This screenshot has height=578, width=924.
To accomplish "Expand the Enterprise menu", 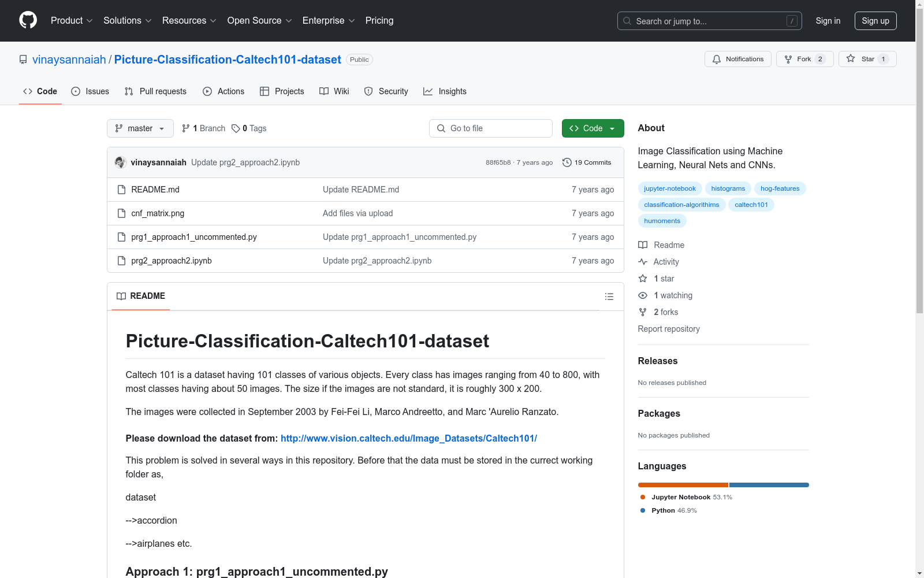I will click(329, 20).
